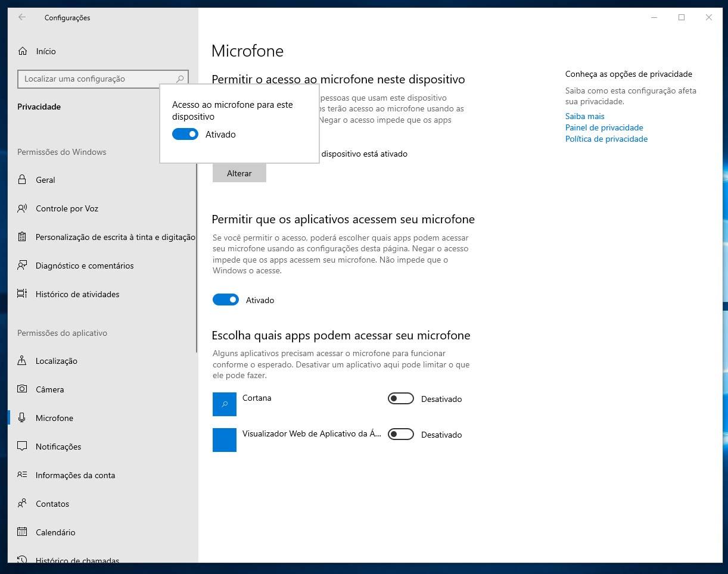Viewport: 728px width, 574px height.
Task: Toggle apps access to microphone switch
Action: 226,300
